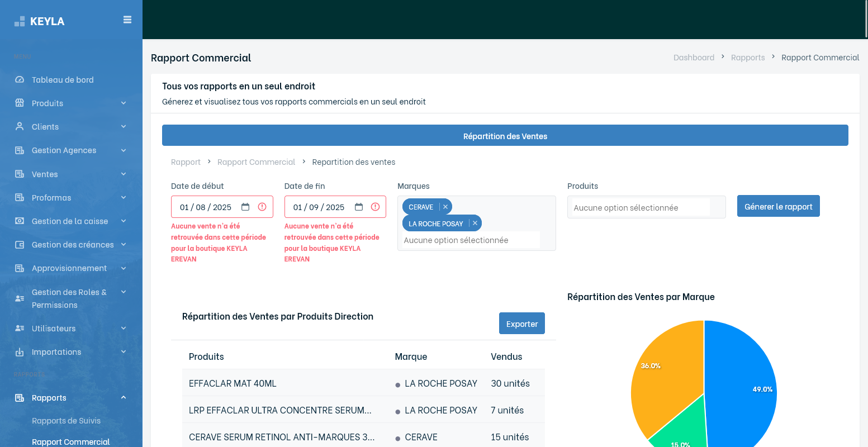
Task: Expand the Produits submenu chevron
Action: [x=124, y=103]
